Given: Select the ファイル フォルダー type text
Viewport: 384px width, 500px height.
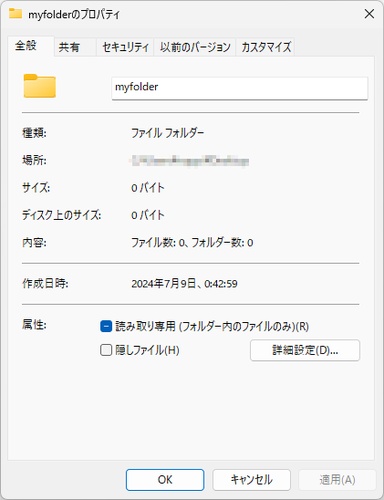Looking at the screenshot, I should [x=167, y=133].
